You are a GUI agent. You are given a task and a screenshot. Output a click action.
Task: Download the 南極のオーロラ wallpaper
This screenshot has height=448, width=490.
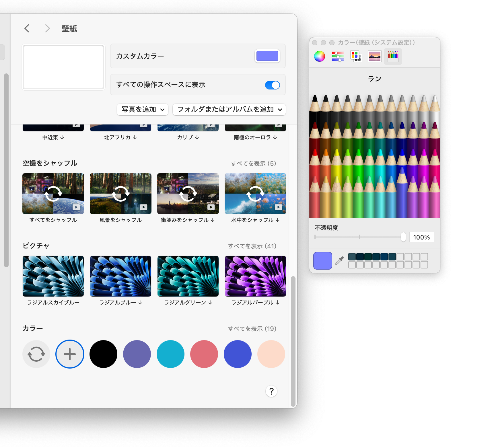[275, 137]
